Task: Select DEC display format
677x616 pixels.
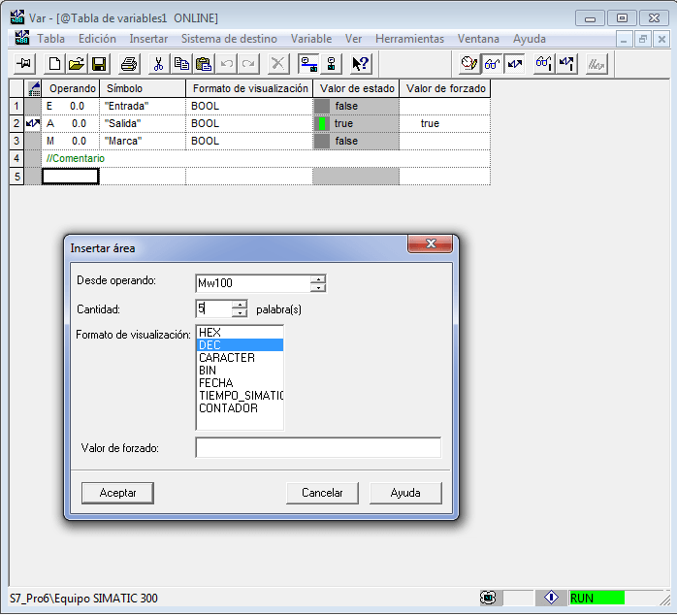Action: tap(240, 345)
